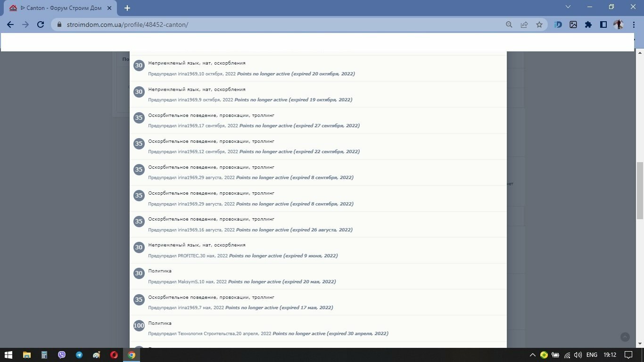Click the page vertical scrollbar thumb
Viewport: 644px width, 362px height.
click(x=640, y=190)
